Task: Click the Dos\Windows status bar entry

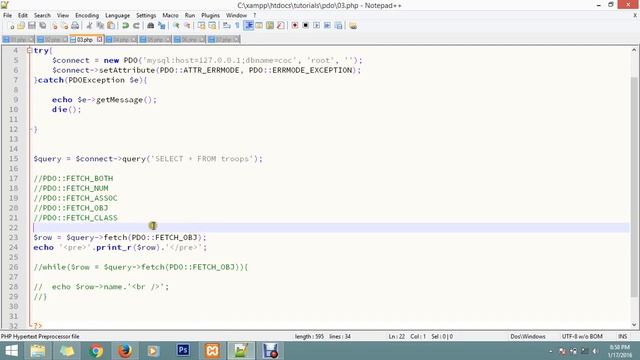Action: 528,336
